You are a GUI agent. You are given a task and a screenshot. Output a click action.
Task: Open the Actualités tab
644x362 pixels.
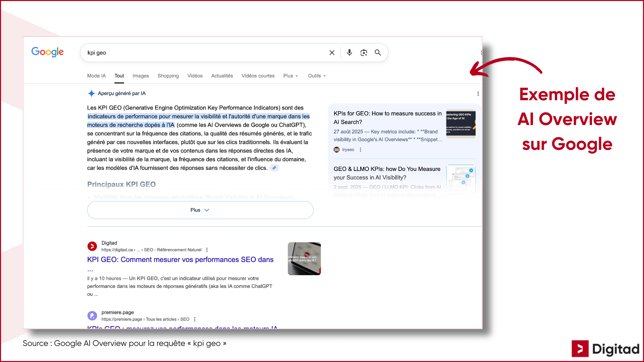[x=222, y=76]
